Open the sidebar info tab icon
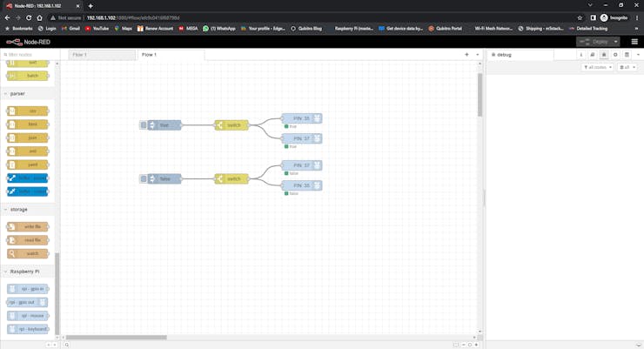 [x=581, y=54]
